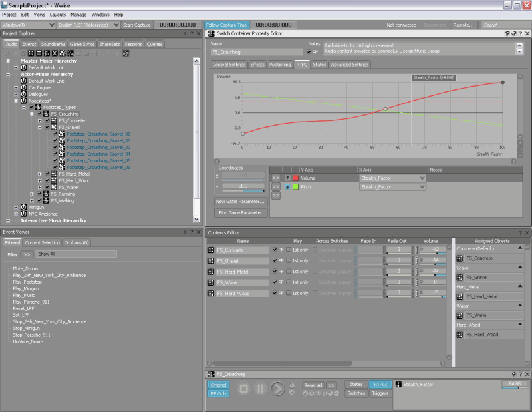
Task: Click the red Volume color swatch
Action: coord(295,178)
